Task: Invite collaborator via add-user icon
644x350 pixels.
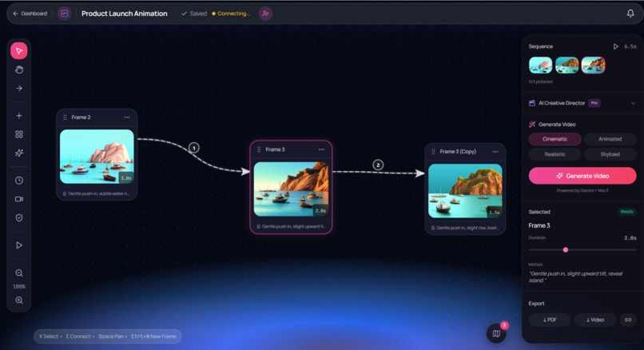Action: (265, 14)
